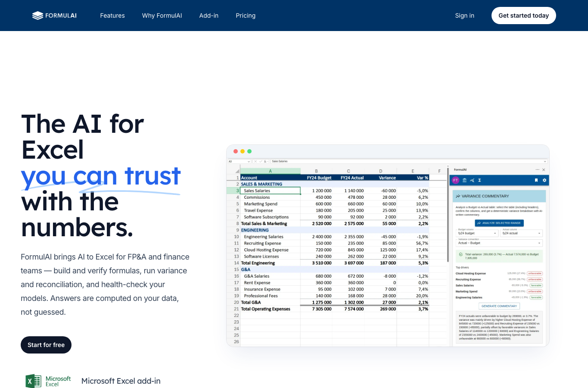The width and height of the screenshot is (588, 388).
Task: Click the sigma formula icon in panel toolbar
Action: 479,180
